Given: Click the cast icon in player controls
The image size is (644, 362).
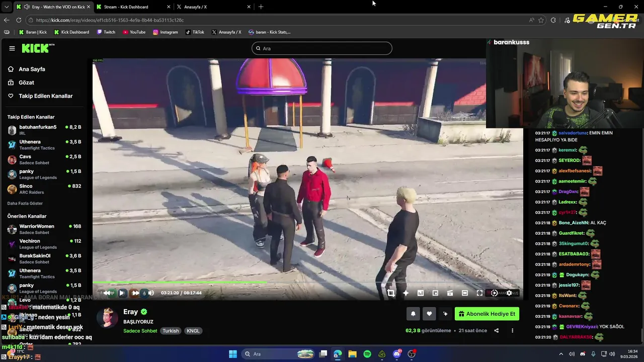Looking at the screenshot, I should click(450, 293).
